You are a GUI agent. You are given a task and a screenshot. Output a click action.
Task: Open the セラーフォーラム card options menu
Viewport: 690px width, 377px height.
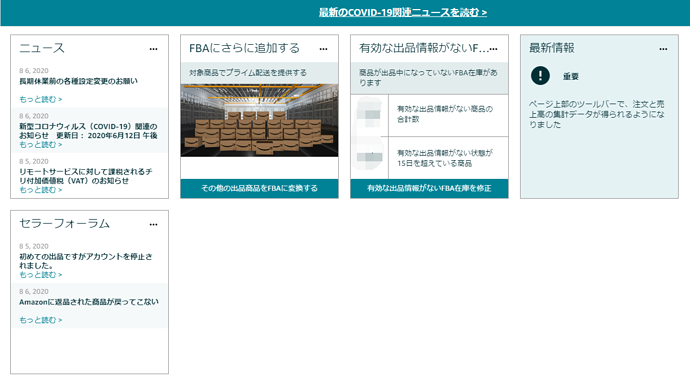pyautogui.click(x=153, y=224)
